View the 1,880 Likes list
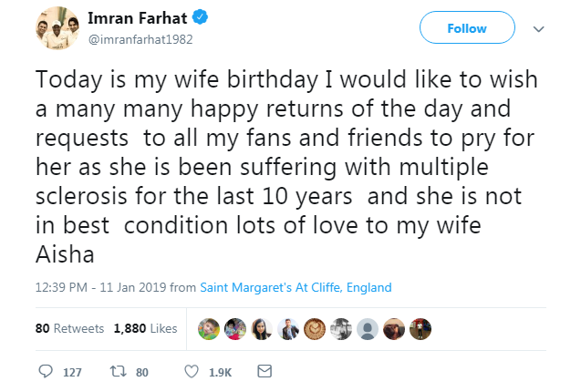Image resolution: width=581 pixels, height=392 pixels. [x=145, y=328]
